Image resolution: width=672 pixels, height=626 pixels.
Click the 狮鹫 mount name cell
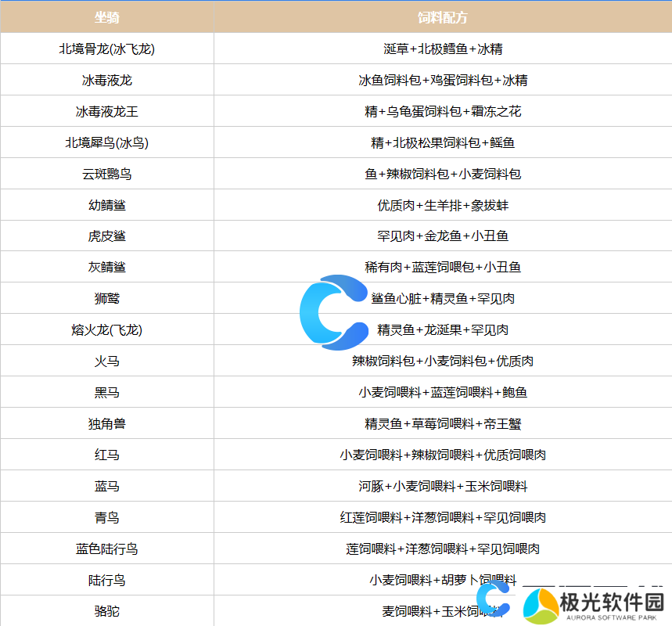tap(107, 298)
